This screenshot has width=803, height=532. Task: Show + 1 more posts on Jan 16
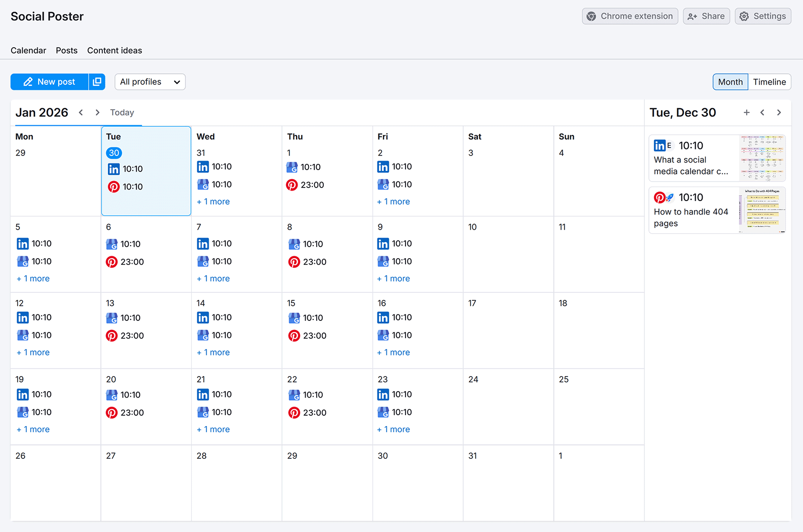393,352
